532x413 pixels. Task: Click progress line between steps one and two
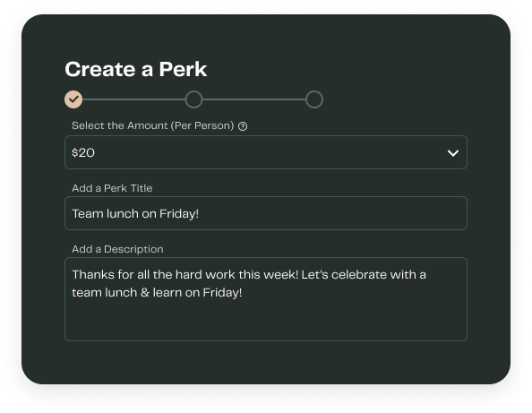133,99
